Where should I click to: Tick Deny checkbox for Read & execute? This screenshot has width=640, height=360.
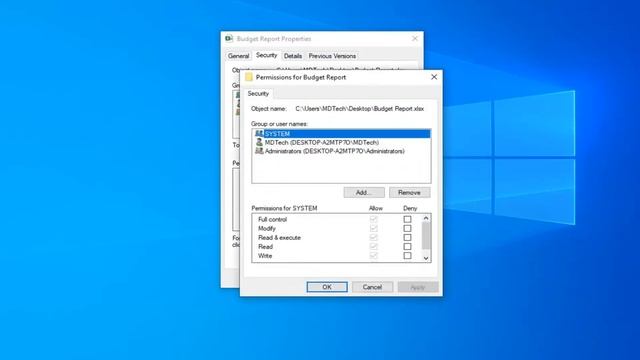[x=407, y=237]
